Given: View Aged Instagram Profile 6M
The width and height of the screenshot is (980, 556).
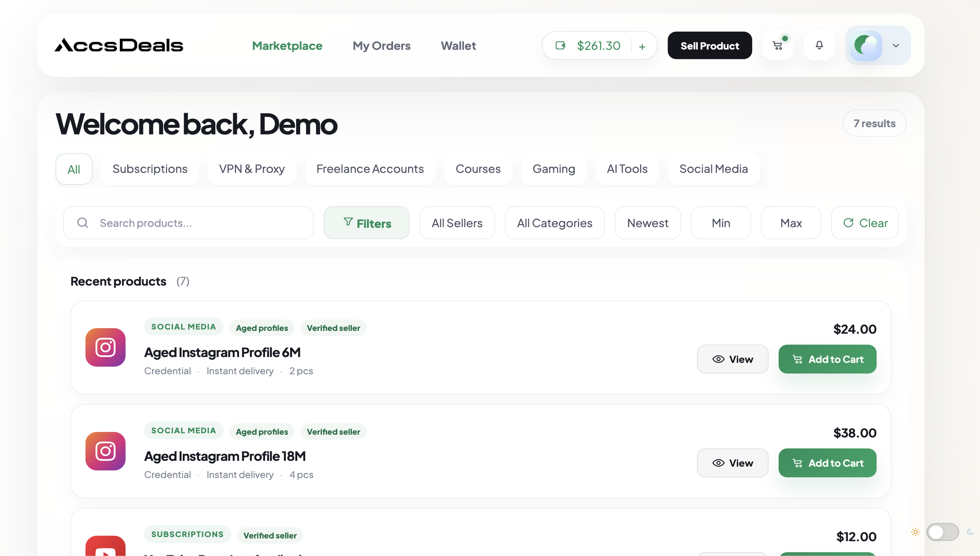Looking at the screenshot, I should click(733, 359).
